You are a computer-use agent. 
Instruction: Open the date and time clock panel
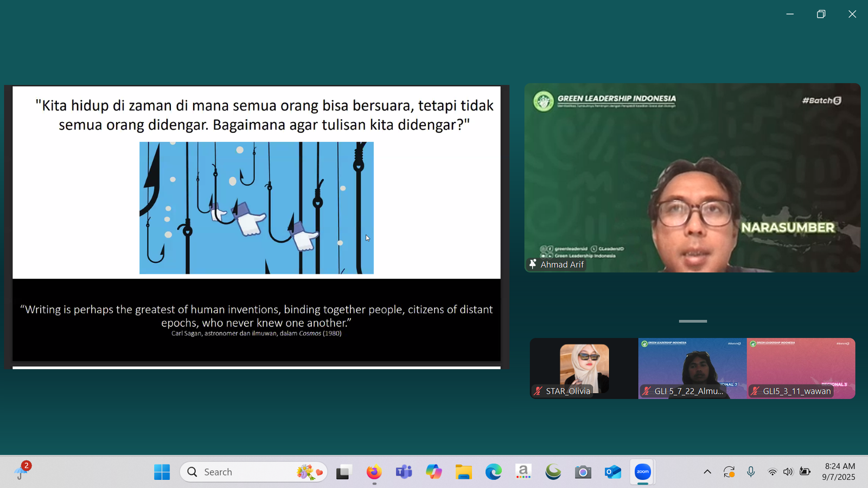[x=839, y=472]
